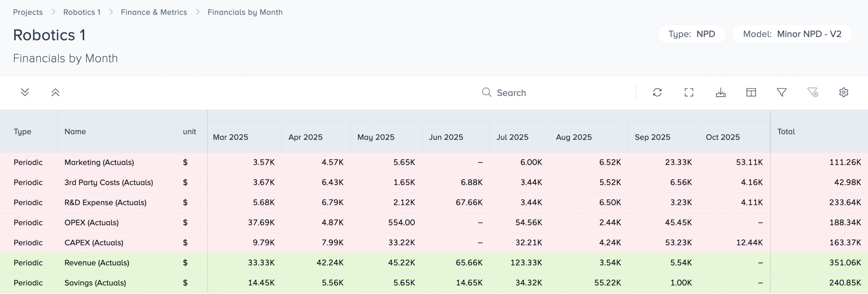Go to Projects in breadcrumb
The height and width of the screenshot is (294, 868).
pyautogui.click(x=28, y=12)
